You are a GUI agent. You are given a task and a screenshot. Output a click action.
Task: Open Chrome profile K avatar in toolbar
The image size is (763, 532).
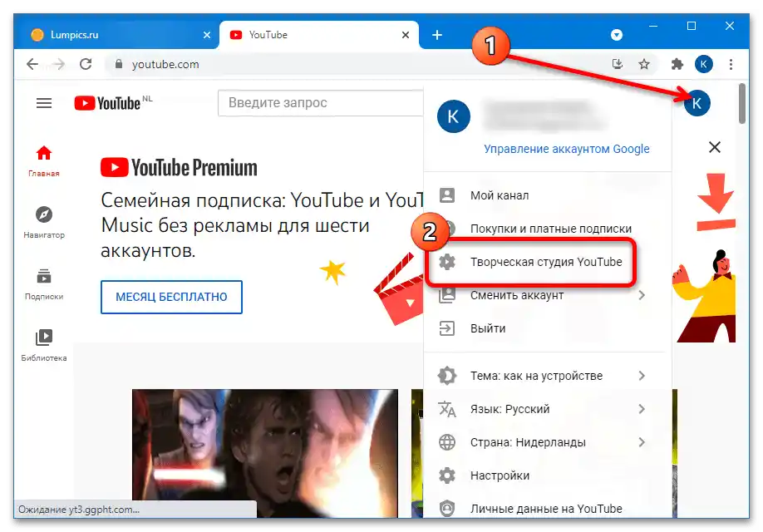704,64
